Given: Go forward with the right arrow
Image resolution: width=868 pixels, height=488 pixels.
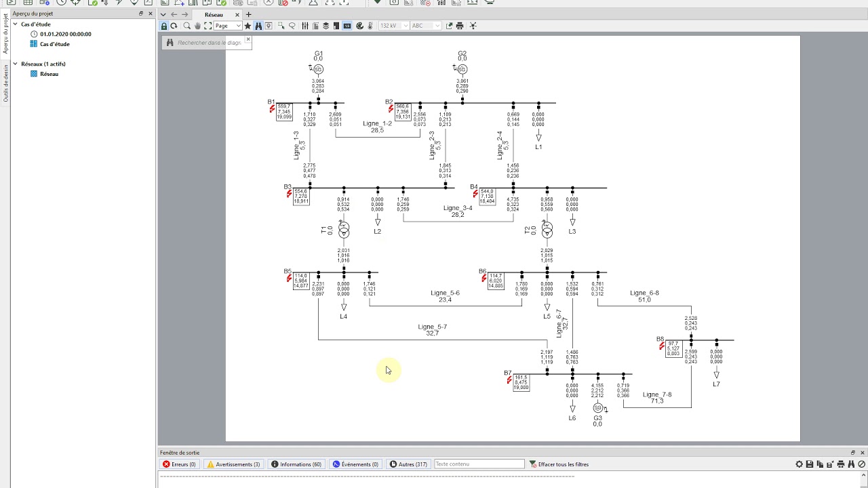Looking at the screenshot, I should click(184, 14).
